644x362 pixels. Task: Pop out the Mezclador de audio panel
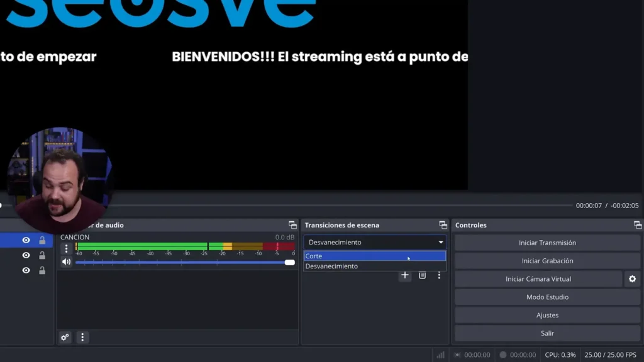pos(292,224)
